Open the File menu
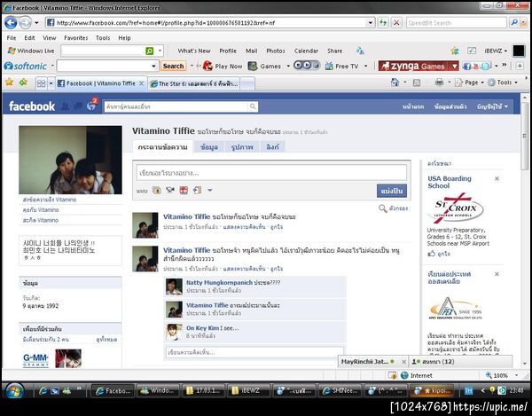This screenshot has height=416, width=532. pos(12,37)
